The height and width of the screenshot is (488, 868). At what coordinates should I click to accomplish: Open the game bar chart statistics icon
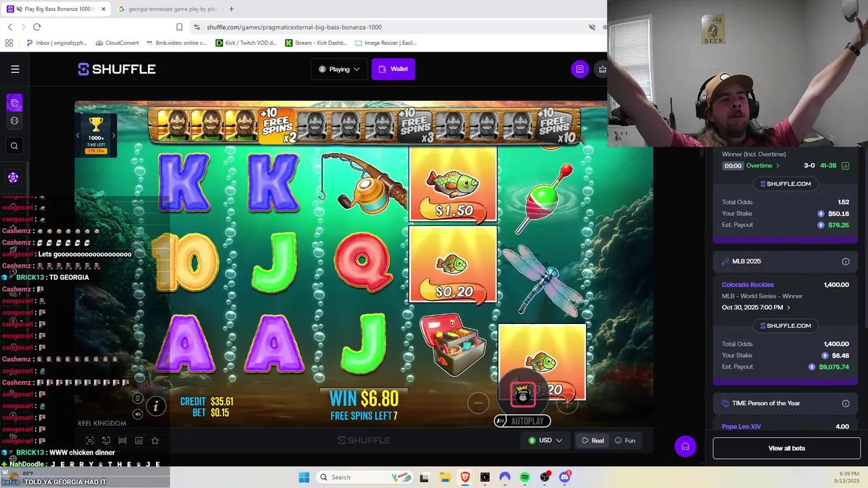(138, 441)
